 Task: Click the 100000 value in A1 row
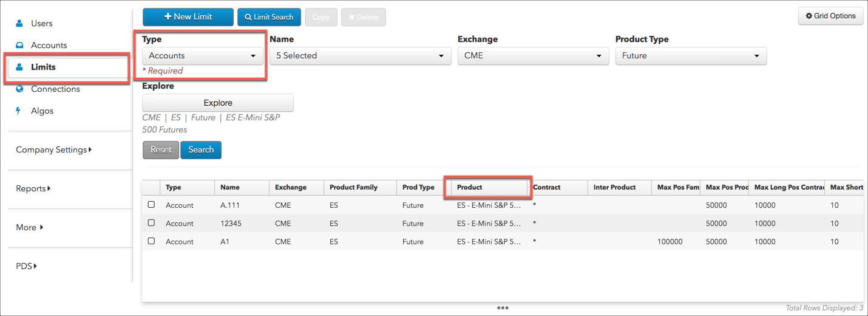click(x=670, y=242)
